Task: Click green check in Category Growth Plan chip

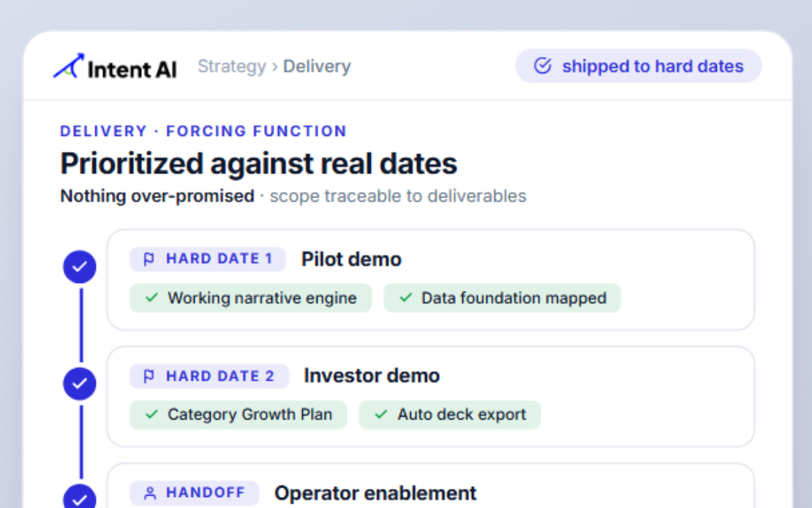Action: [x=151, y=414]
